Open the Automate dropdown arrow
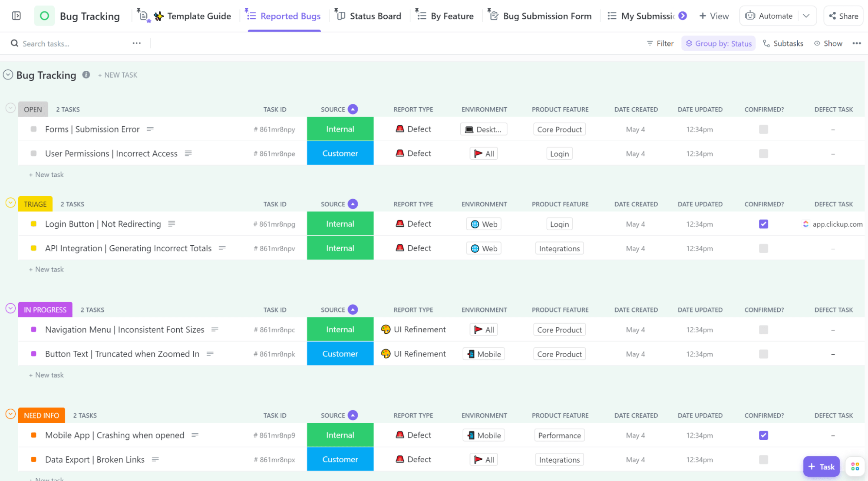This screenshot has width=868, height=481. pos(806,16)
